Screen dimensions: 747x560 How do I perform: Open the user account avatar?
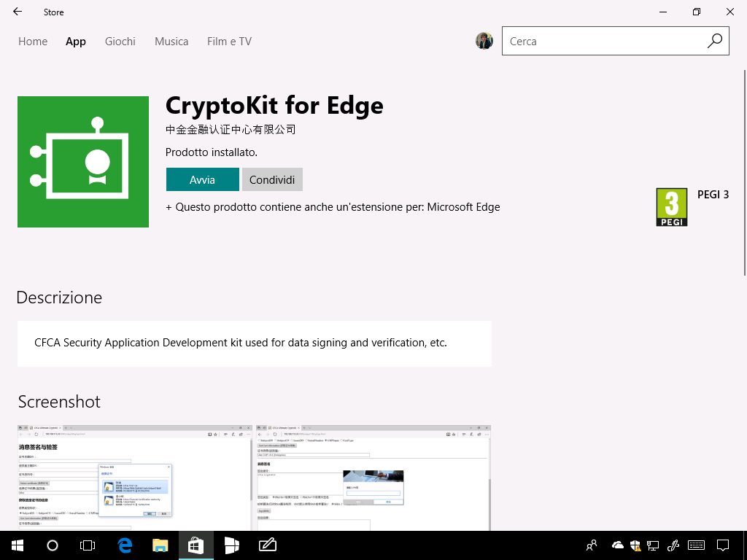point(484,41)
